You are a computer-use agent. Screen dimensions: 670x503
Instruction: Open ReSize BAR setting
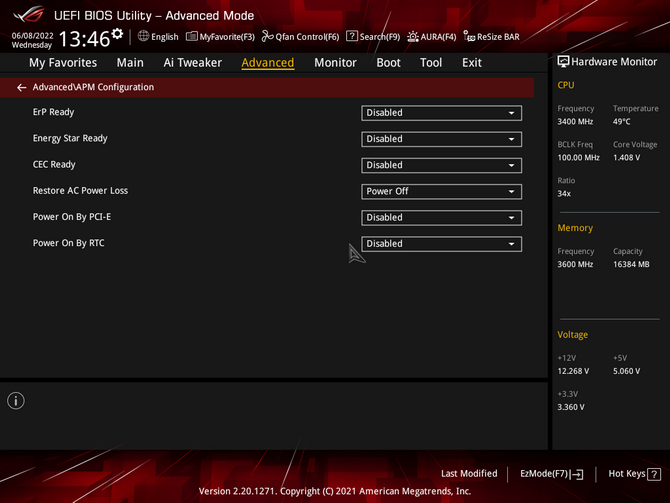coord(491,37)
